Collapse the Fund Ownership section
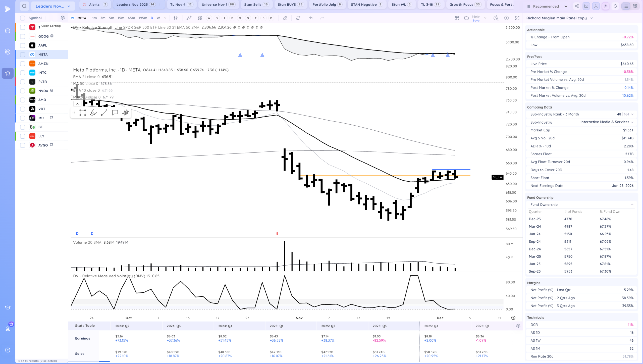 pos(632,204)
